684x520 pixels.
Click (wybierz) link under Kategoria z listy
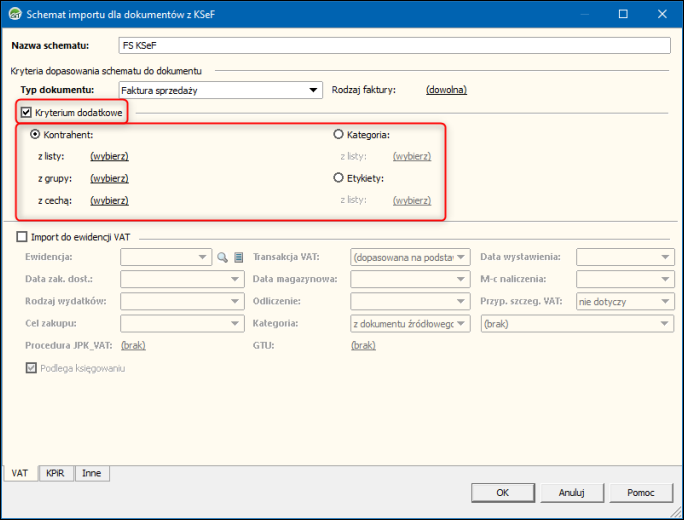click(x=412, y=156)
